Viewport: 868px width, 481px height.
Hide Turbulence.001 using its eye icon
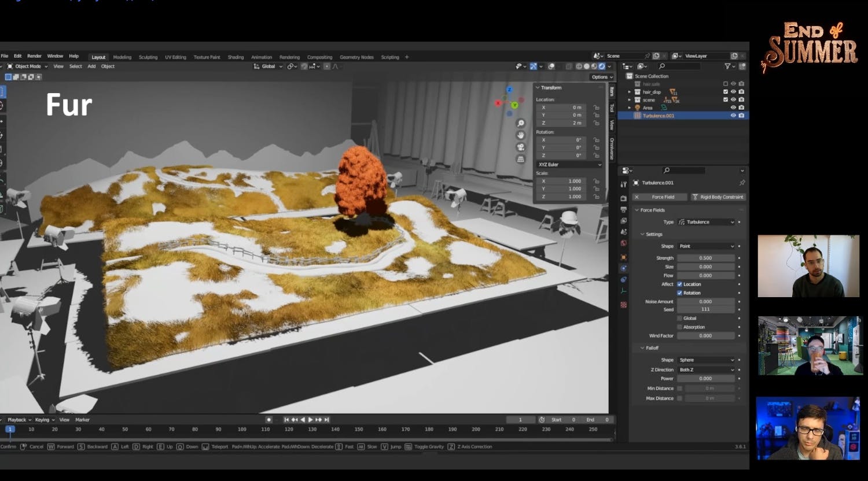tap(733, 116)
